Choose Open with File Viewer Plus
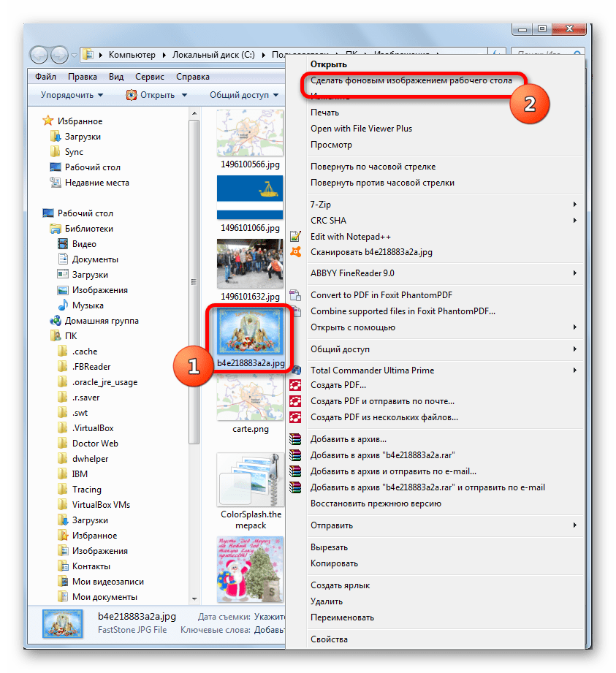This screenshot has height=673, width=616. 362,129
